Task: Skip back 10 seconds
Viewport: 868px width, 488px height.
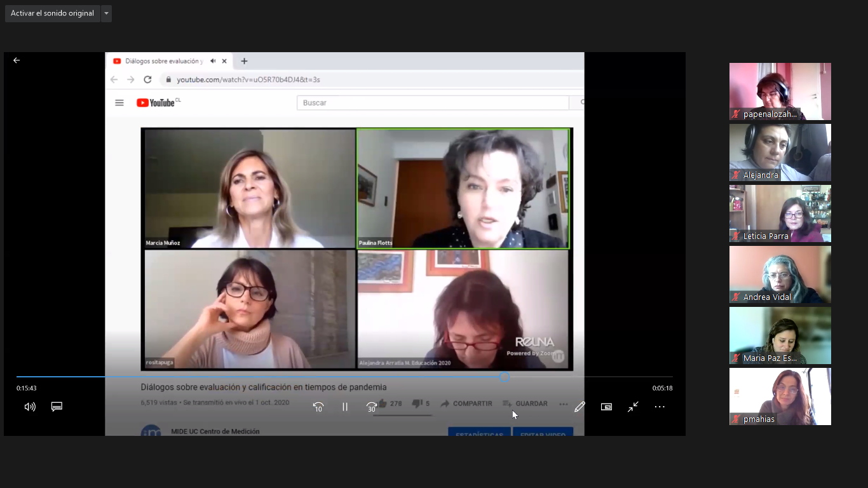Action: (x=318, y=407)
